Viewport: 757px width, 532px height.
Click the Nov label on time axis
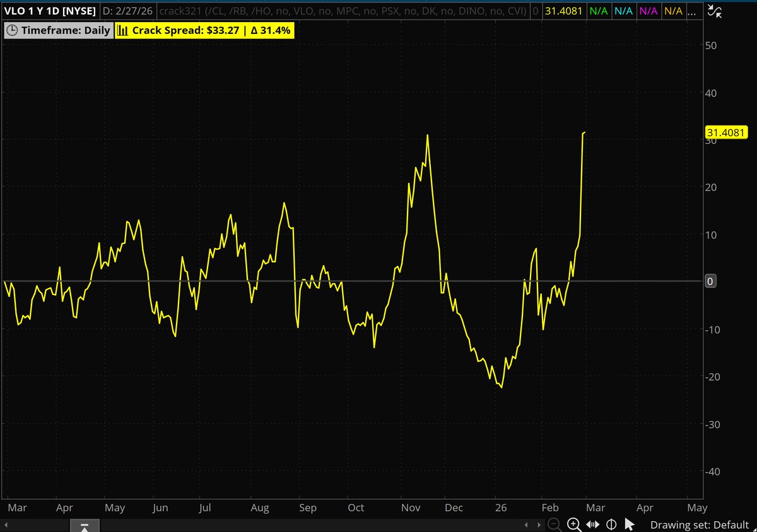pyautogui.click(x=411, y=507)
